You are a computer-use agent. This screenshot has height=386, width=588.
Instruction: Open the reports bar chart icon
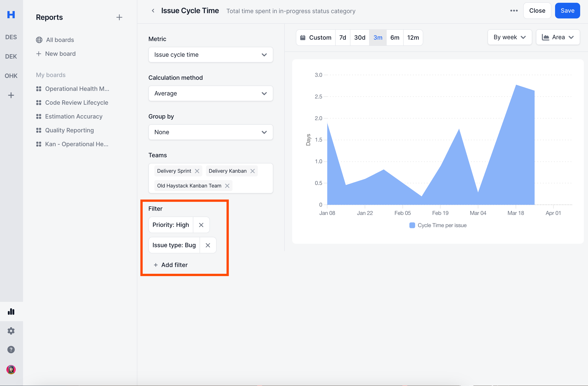pyautogui.click(x=11, y=311)
